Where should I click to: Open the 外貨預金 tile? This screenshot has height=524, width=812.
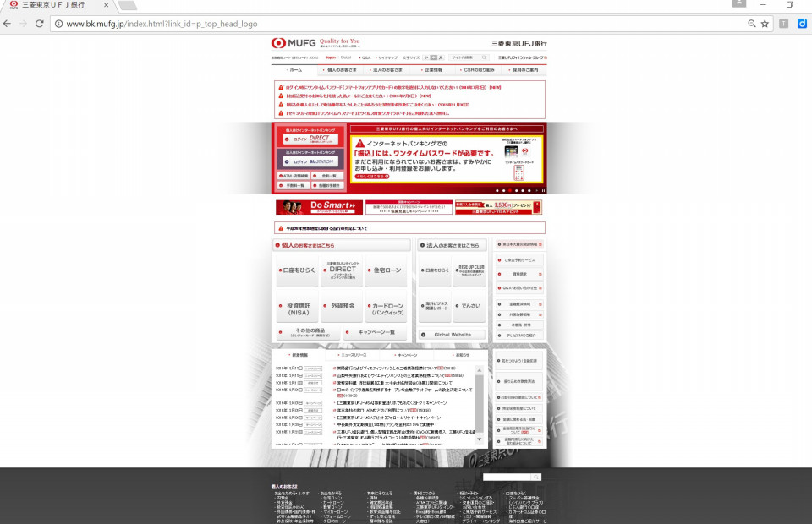(x=341, y=307)
